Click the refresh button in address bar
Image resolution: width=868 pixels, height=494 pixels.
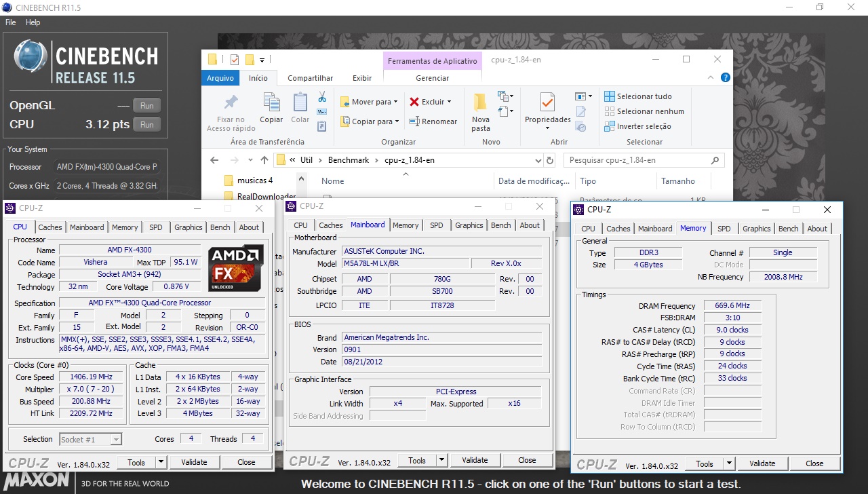click(549, 161)
